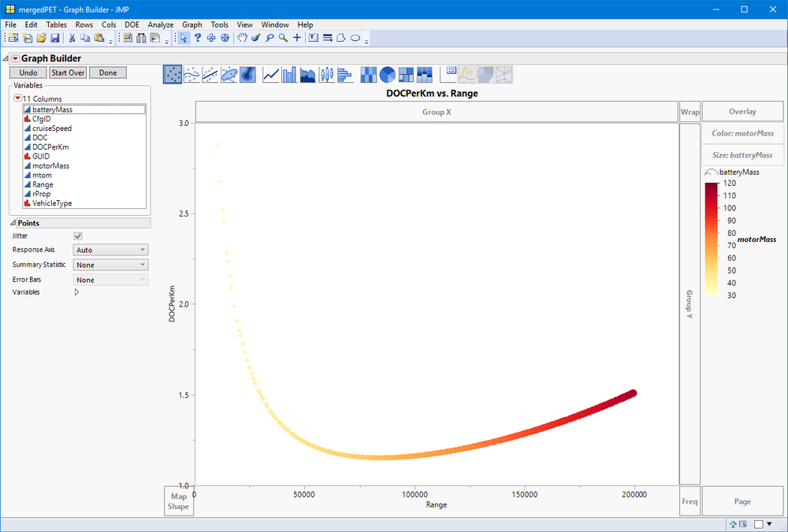Click the Done button
The height and width of the screenshot is (532, 788).
107,73
